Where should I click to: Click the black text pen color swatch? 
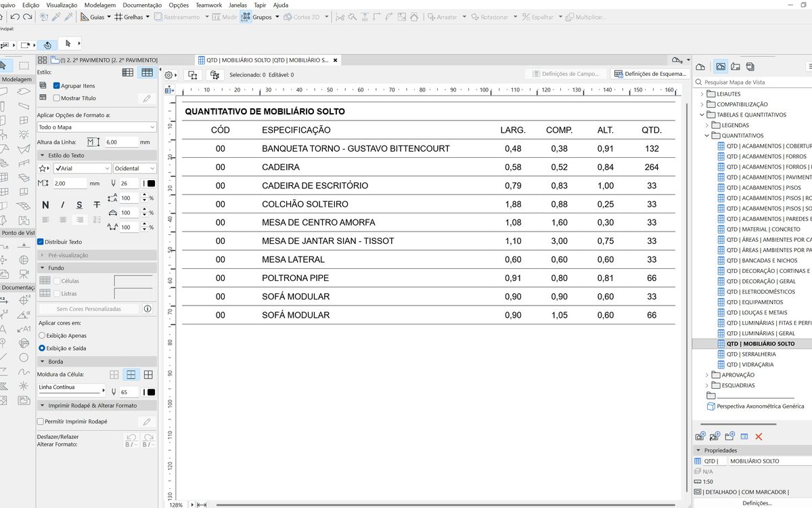pos(151,184)
